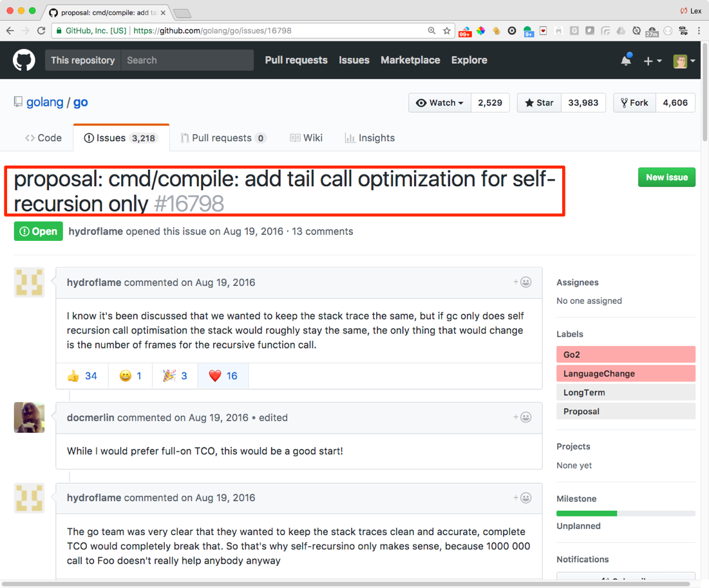Viewport: 709px width, 588px height.
Task: Switch to the Pull requests tab
Action: coord(222,138)
